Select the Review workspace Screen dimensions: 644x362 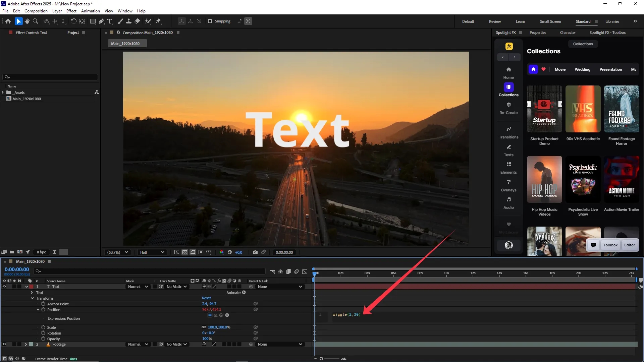495,21
